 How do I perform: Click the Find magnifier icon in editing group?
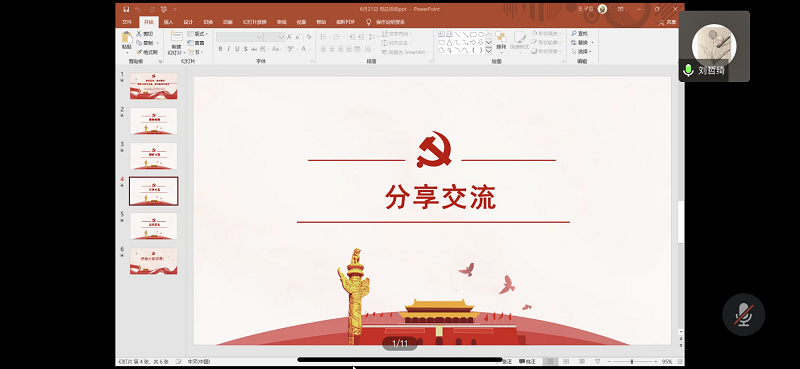tap(574, 34)
